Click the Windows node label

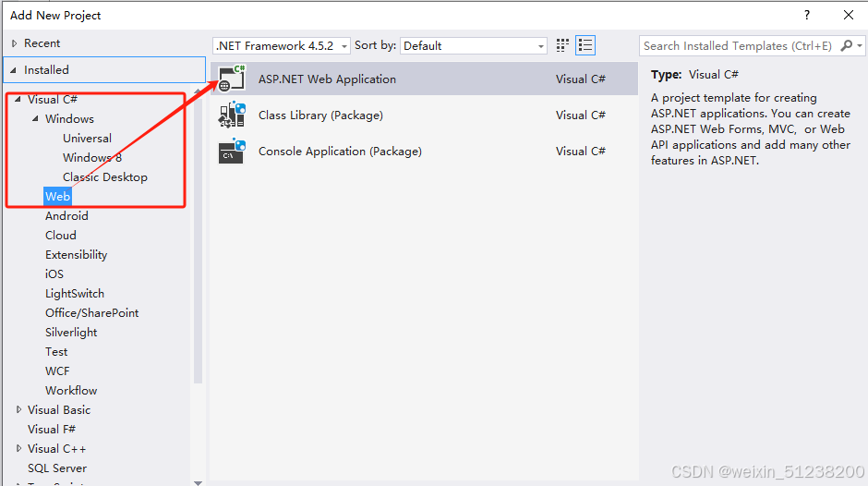(x=70, y=118)
